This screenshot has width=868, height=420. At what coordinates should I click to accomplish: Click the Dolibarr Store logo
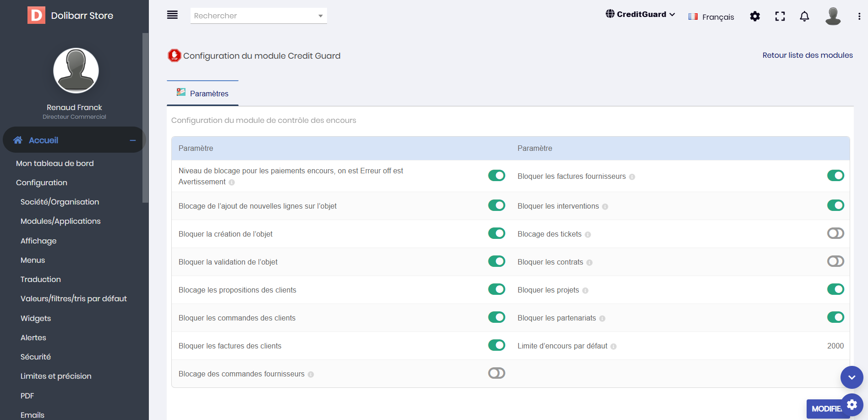click(37, 15)
